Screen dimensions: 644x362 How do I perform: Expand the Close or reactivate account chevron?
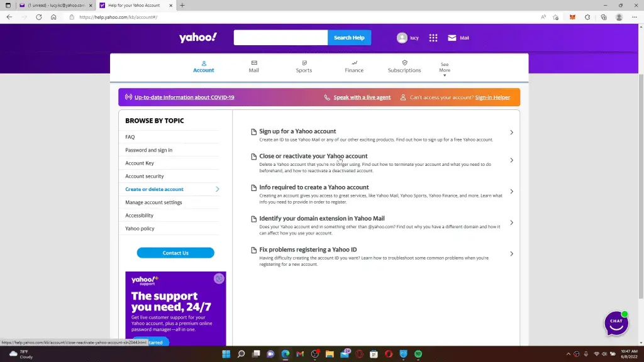[512, 160]
